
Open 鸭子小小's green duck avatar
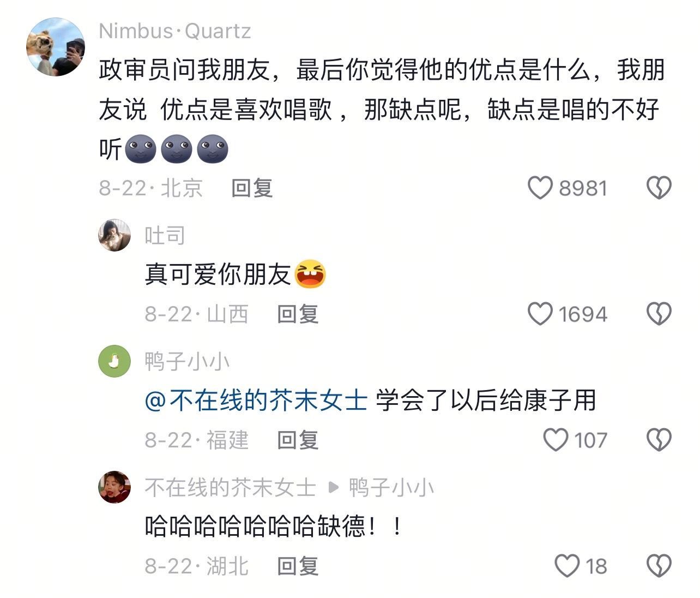114,361
